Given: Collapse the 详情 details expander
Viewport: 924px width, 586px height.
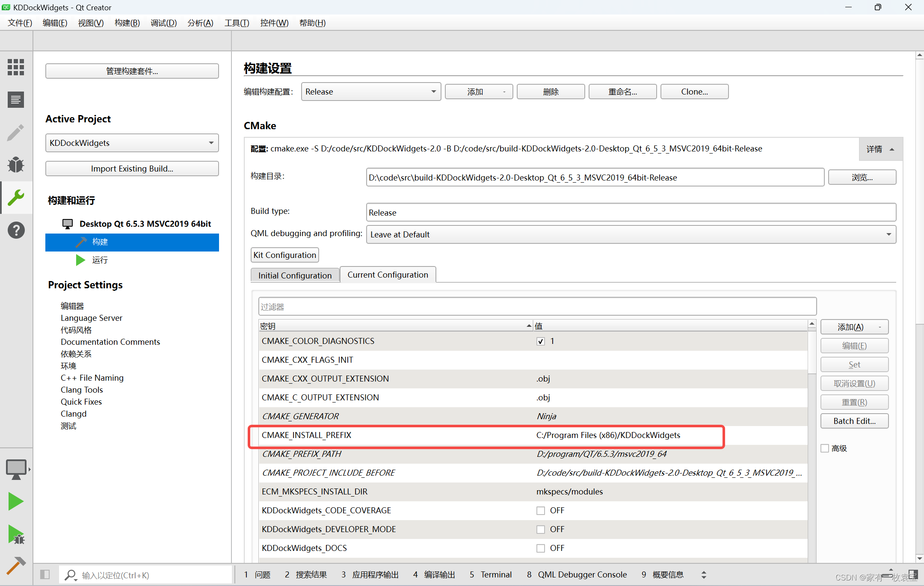Looking at the screenshot, I should (880, 149).
